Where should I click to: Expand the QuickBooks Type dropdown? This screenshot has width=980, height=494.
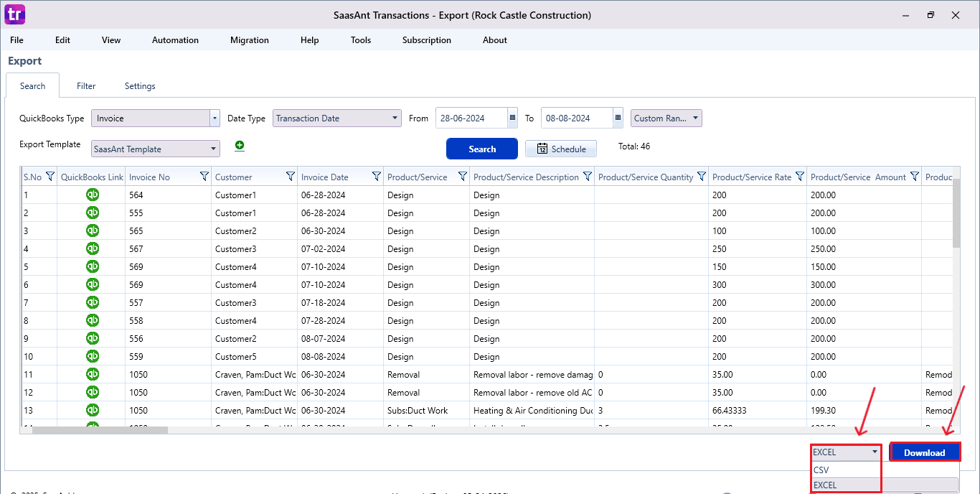pos(215,118)
